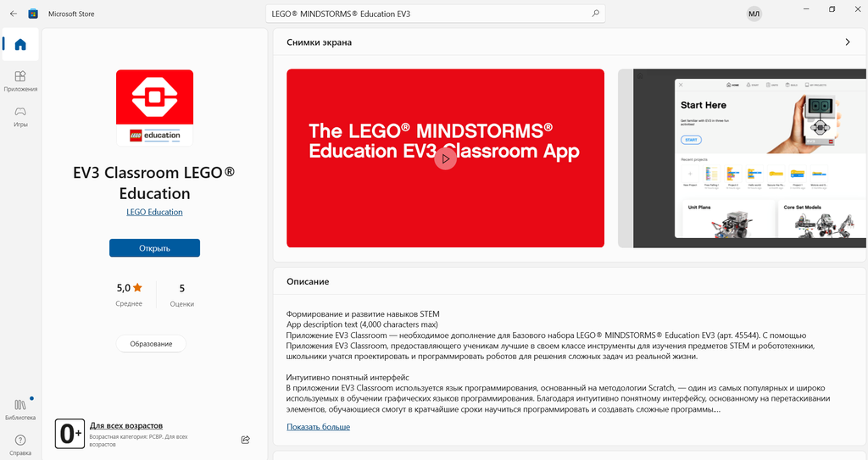Go to the Игры section

pyautogui.click(x=20, y=116)
